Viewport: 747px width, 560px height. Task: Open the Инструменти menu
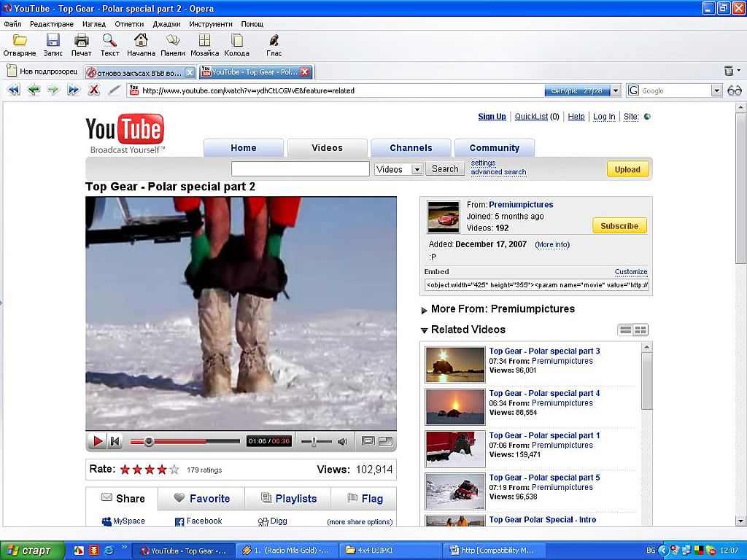pyautogui.click(x=211, y=24)
